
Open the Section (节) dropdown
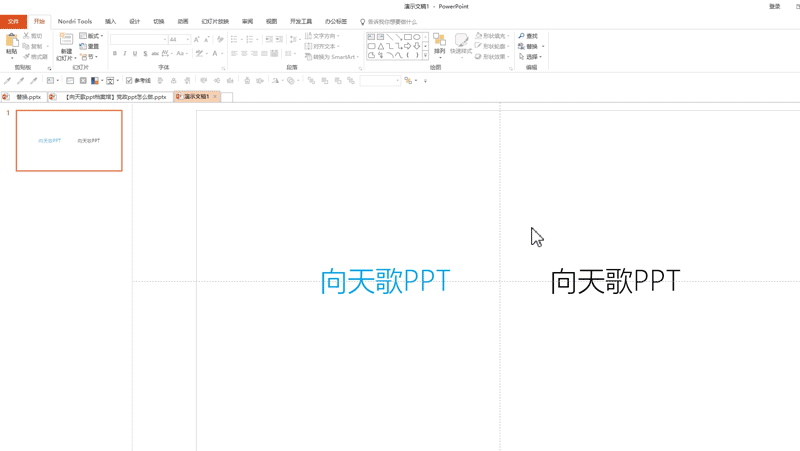pos(89,57)
